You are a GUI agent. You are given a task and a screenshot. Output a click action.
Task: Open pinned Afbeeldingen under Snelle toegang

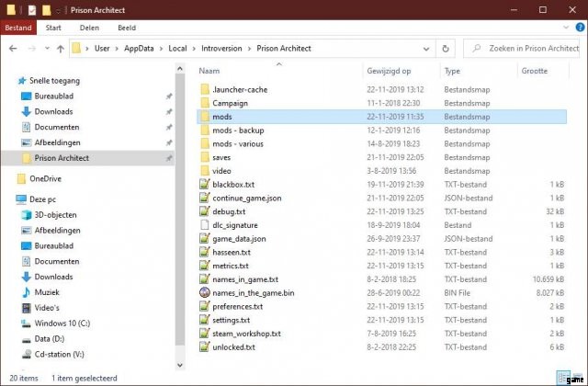click(57, 142)
